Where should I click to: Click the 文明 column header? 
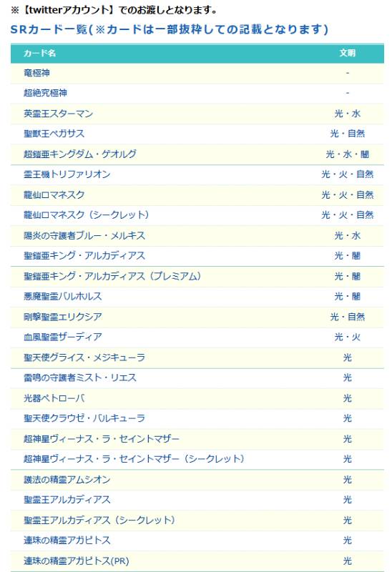pyautogui.click(x=348, y=53)
